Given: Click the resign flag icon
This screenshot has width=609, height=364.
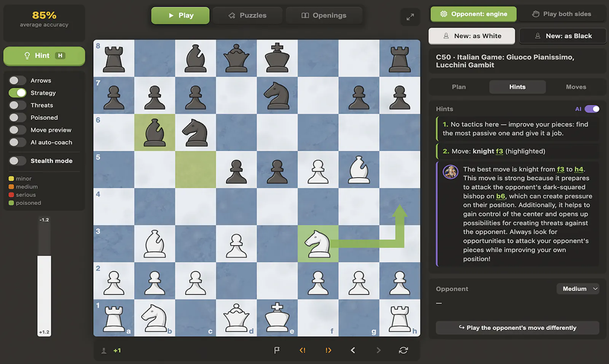Looking at the screenshot, I should click(x=277, y=350).
